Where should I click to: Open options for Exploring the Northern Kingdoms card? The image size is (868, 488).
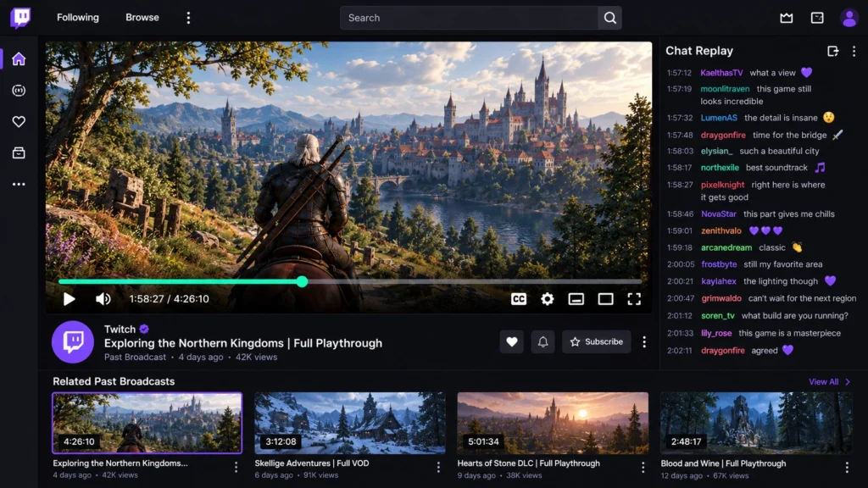pos(236,468)
